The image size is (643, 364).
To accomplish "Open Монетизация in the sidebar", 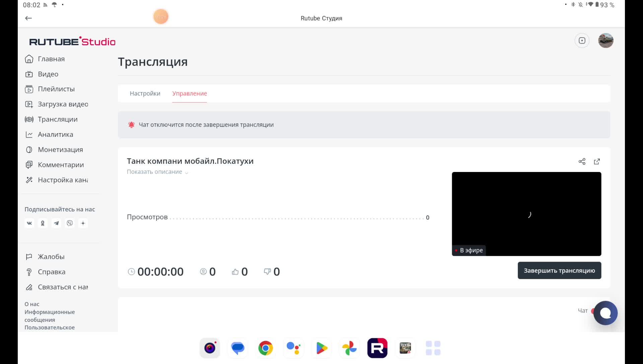I will (x=60, y=150).
